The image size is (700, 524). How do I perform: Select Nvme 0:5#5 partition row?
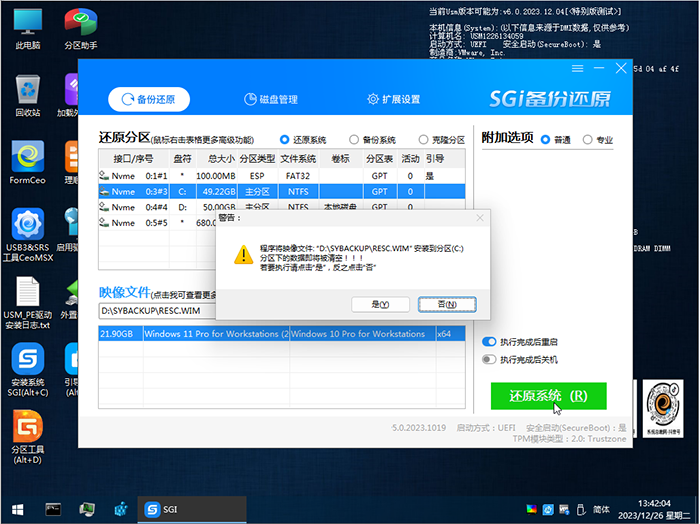[157, 223]
